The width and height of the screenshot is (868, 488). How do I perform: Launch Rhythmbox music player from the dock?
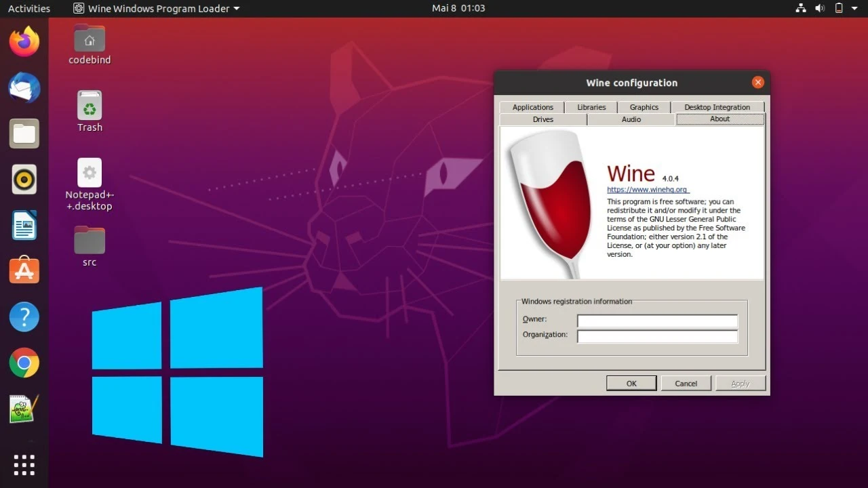point(24,179)
